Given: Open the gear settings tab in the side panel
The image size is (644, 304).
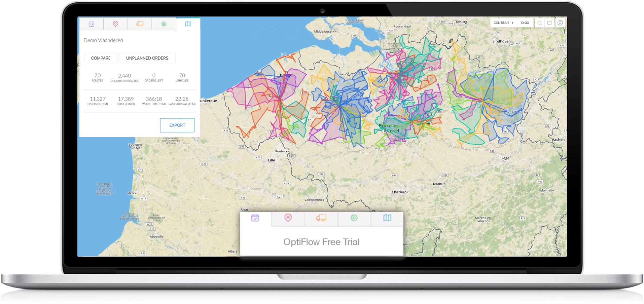Looking at the screenshot, I should [164, 24].
